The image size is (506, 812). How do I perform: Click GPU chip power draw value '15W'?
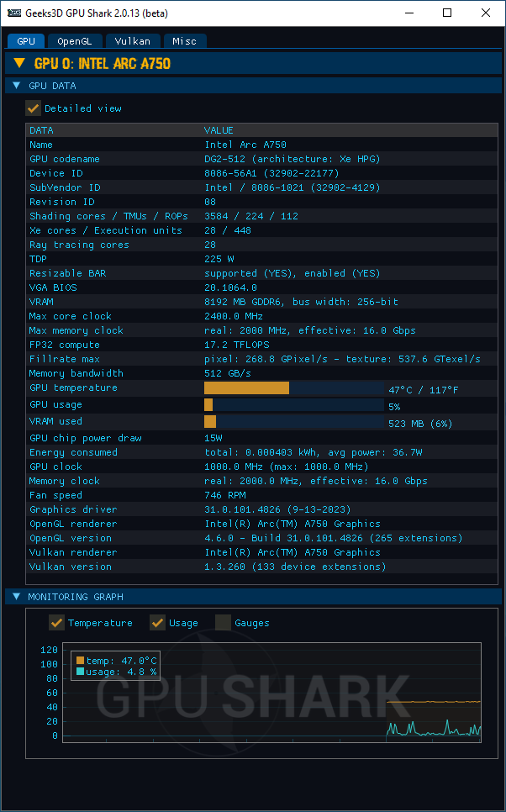[x=213, y=438]
